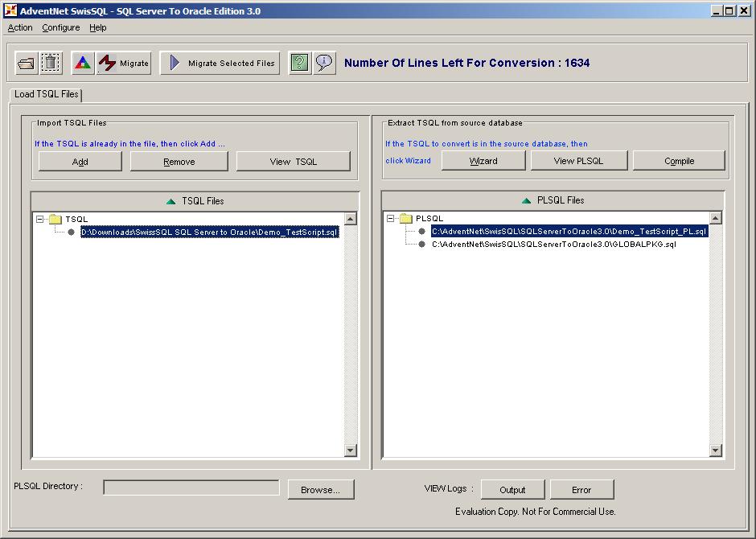Collapse the TSQL tree root node
This screenshot has height=539, width=756.
(x=40, y=219)
